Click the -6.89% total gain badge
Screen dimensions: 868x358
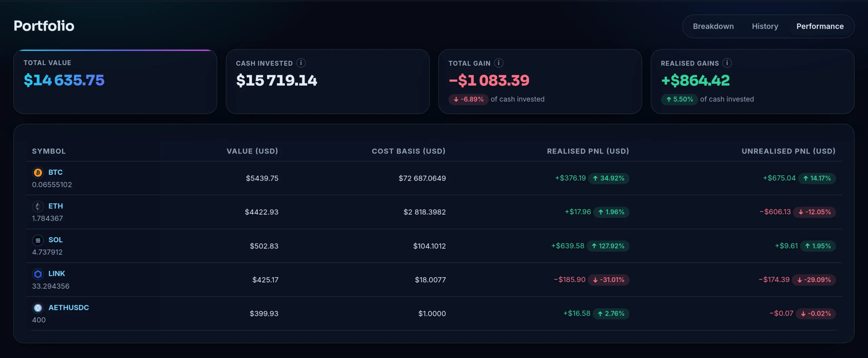click(468, 99)
